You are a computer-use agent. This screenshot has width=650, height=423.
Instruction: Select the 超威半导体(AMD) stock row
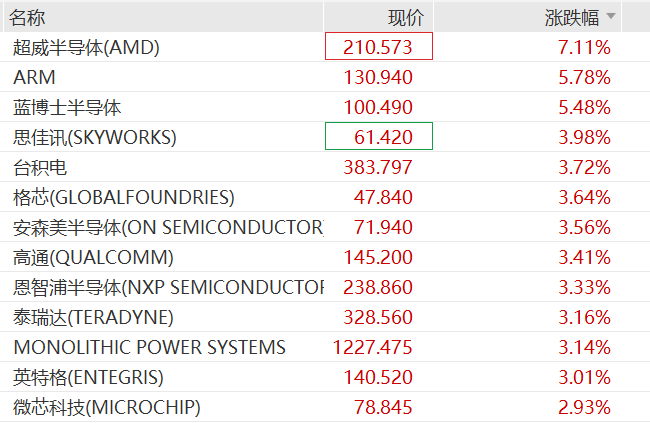pos(86,47)
